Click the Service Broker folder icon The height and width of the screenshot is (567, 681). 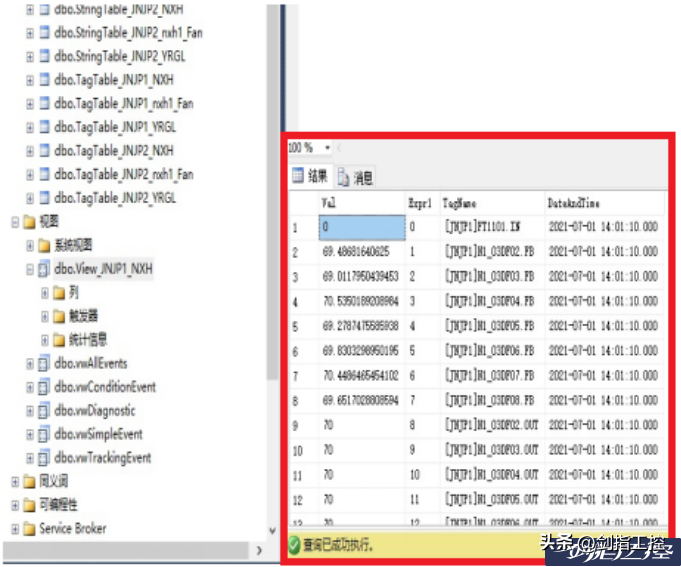click(29, 529)
